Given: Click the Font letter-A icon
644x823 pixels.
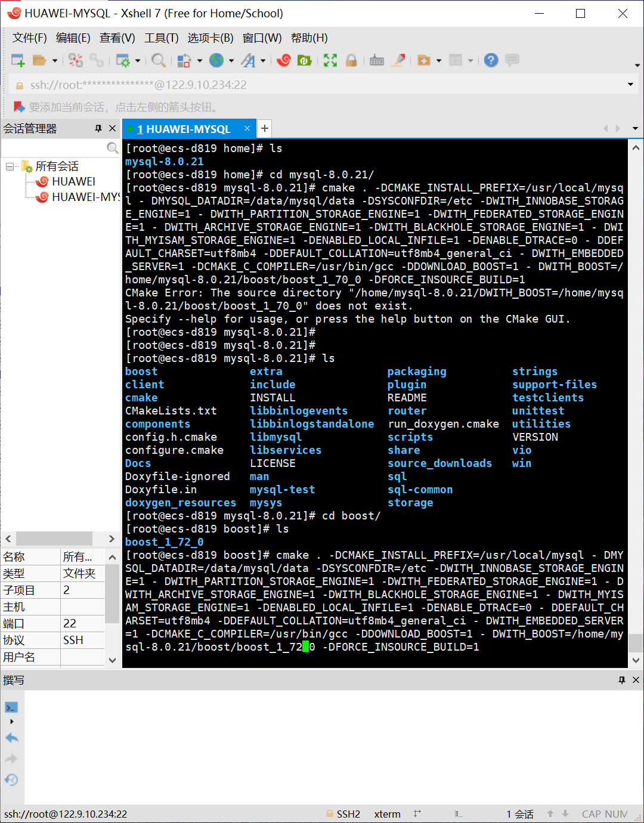Looking at the screenshot, I should coord(249,60).
